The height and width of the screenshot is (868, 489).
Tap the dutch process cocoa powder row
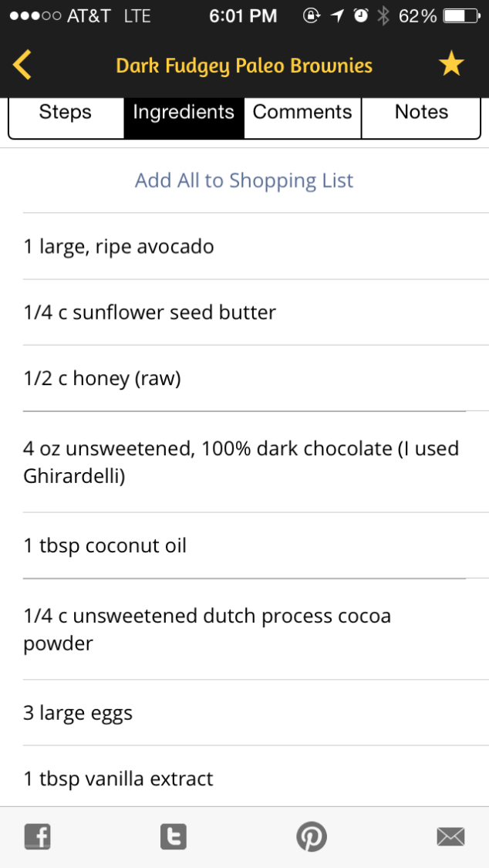pos(244,630)
